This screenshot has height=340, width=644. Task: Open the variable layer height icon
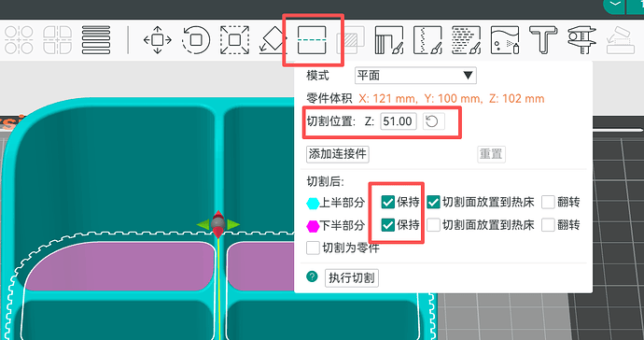click(x=96, y=40)
